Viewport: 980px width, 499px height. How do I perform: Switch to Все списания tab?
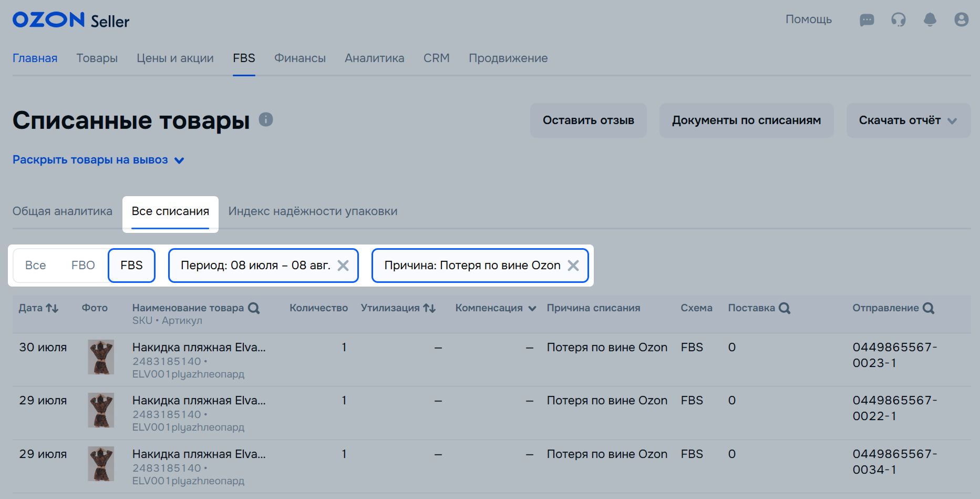[x=170, y=211]
